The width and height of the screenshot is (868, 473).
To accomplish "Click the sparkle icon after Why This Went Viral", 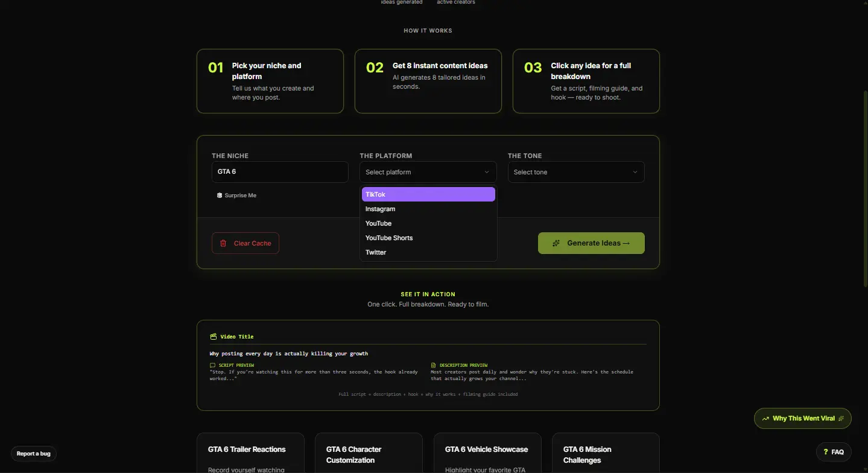I will point(841,419).
